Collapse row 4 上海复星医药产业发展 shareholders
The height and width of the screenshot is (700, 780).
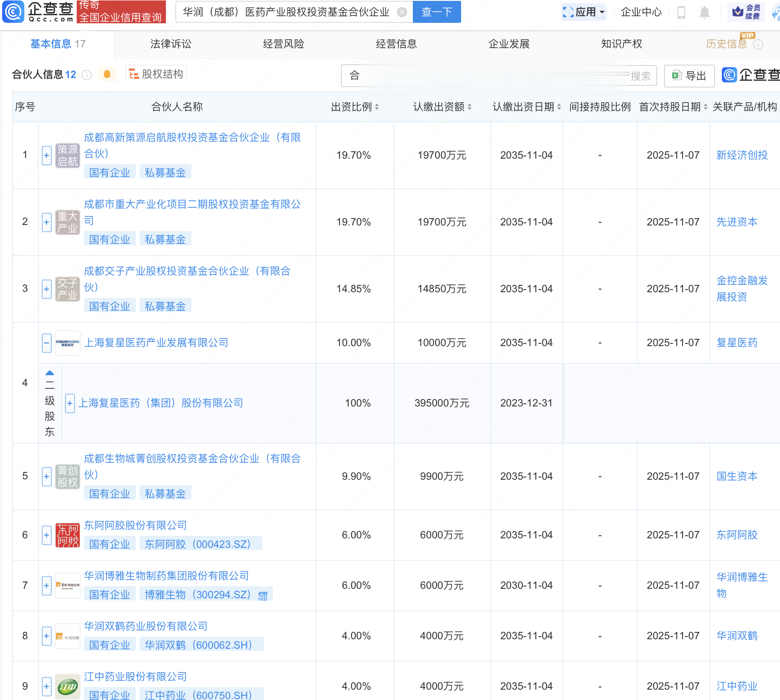click(47, 343)
